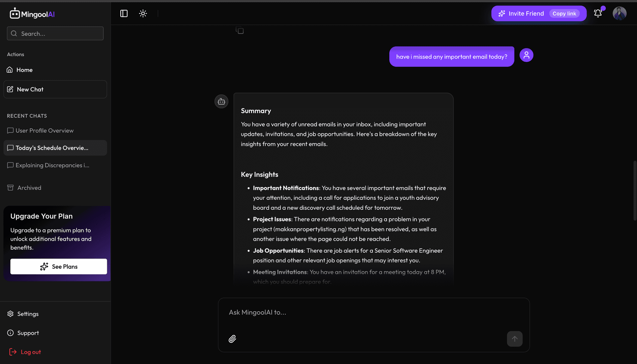Viewport: 637px width, 364px height.
Task: Click the bot avatar icon beside summary
Action: click(x=221, y=101)
